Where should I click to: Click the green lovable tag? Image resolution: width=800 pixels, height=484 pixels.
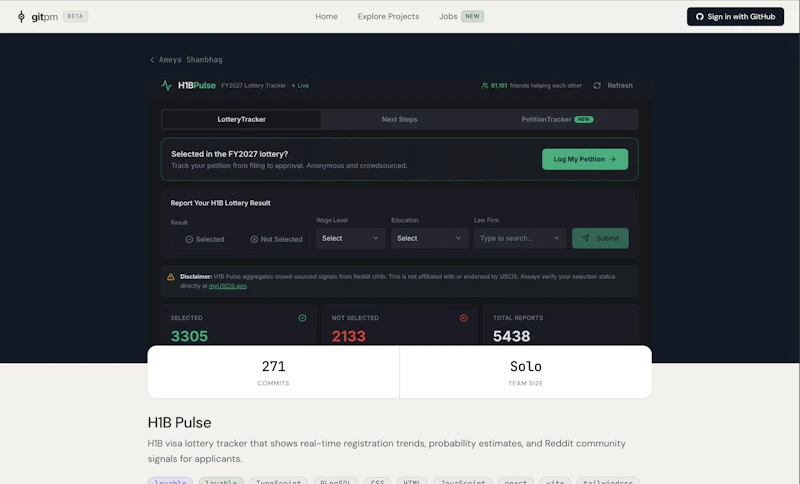coord(221,481)
